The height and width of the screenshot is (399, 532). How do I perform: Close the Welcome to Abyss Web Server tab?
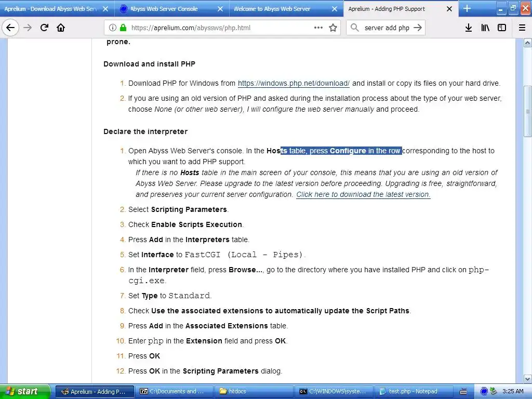coord(335,9)
